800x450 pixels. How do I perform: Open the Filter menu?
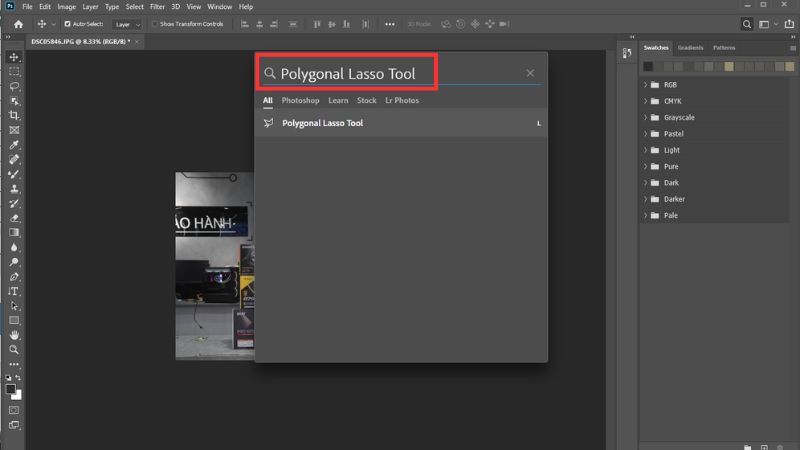[x=157, y=6]
